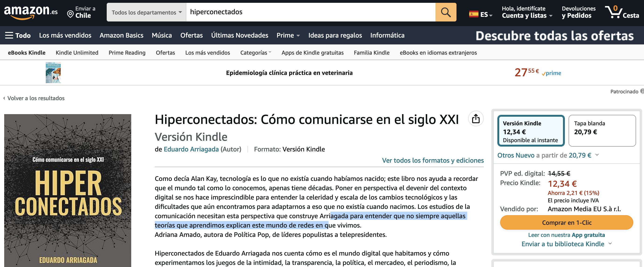The width and height of the screenshot is (644, 267).
Task: Open the Categorías dropdown in Kindle bar
Action: (x=255, y=53)
